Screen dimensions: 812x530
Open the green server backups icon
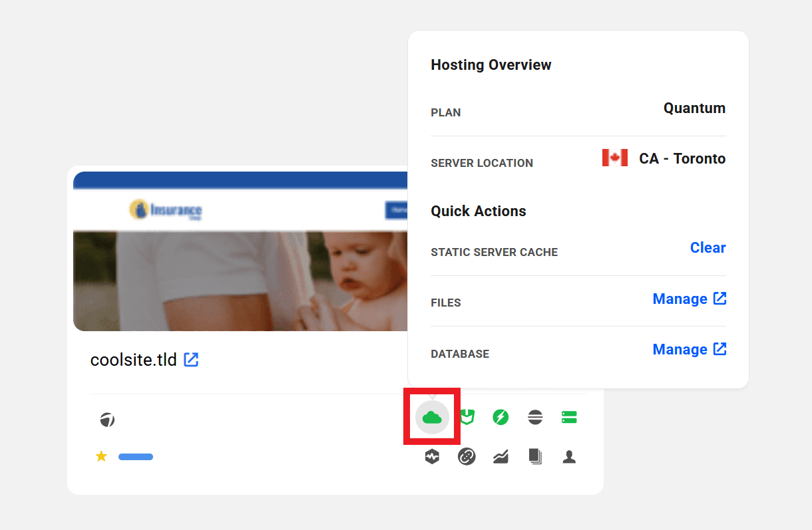(x=569, y=418)
